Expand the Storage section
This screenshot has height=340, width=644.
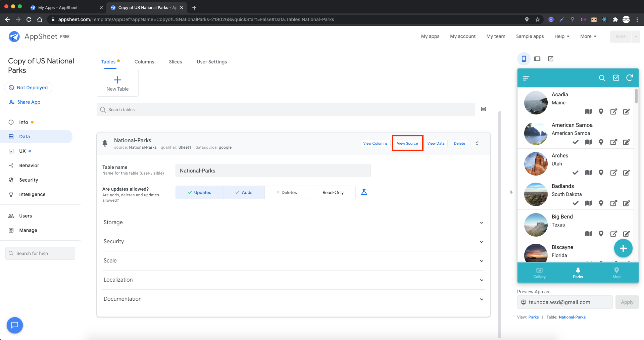coord(293,223)
